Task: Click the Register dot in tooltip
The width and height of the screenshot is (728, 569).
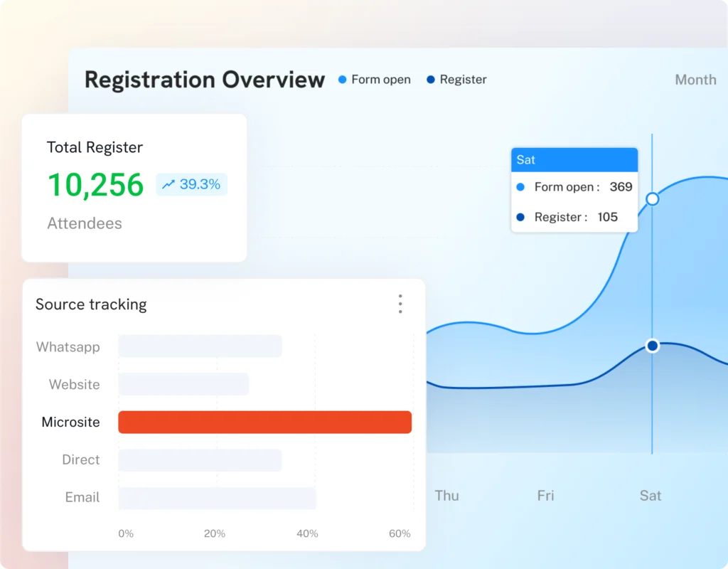Action: point(520,217)
